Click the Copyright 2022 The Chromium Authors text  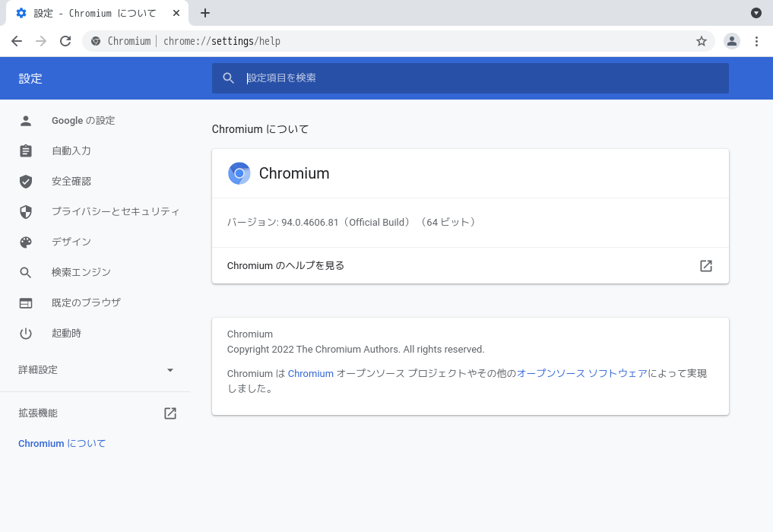click(356, 350)
